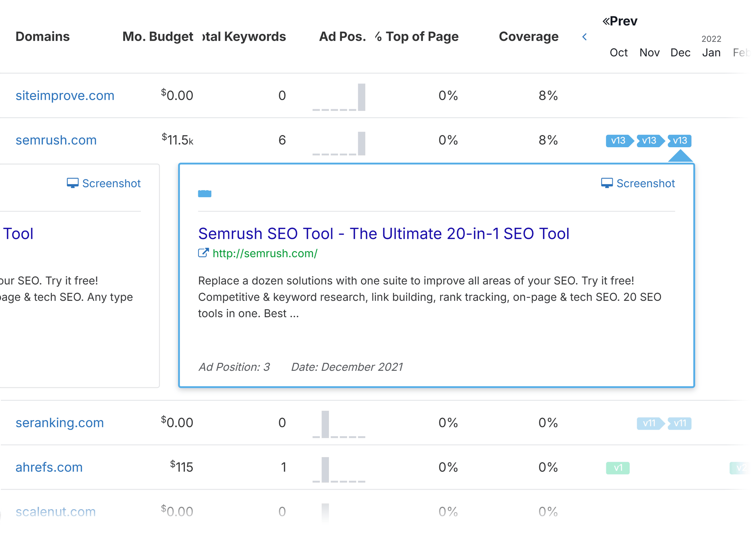
Task: Sort by the Ad Pos. column header
Action: pyautogui.click(x=343, y=36)
